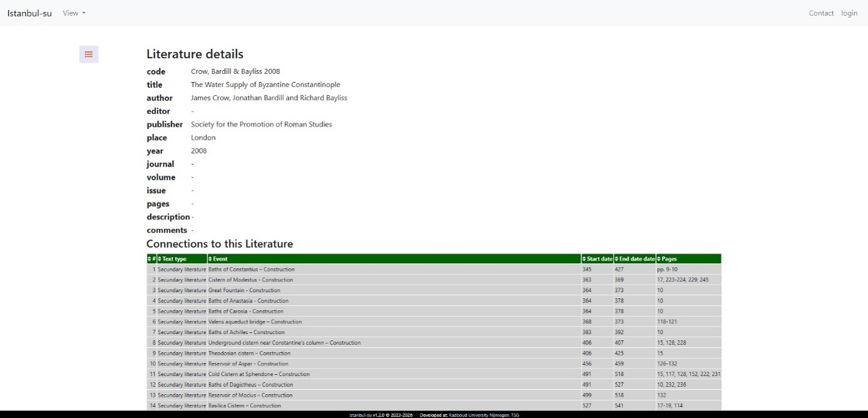The height and width of the screenshot is (418, 868).
Task: Sort table by Pages column
Action: pyautogui.click(x=688, y=259)
